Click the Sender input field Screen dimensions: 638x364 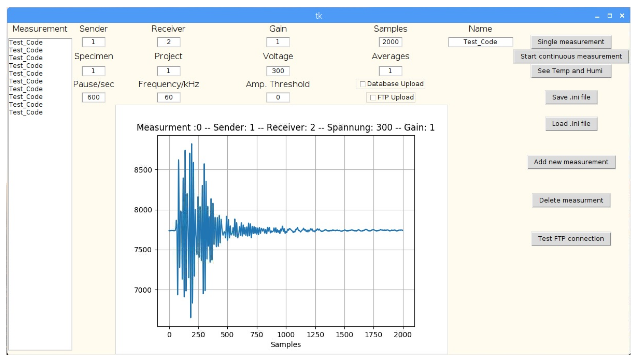[x=93, y=42]
